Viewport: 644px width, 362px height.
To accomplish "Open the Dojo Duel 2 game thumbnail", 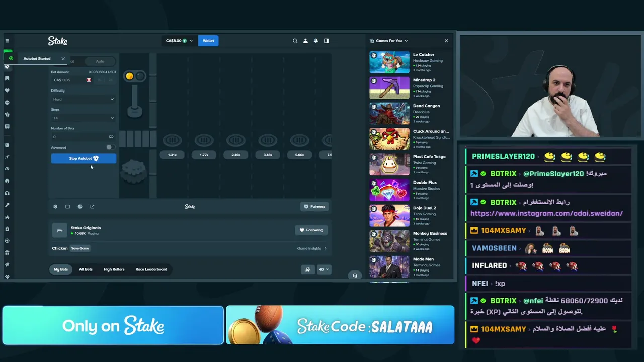I will [x=389, y=216].
